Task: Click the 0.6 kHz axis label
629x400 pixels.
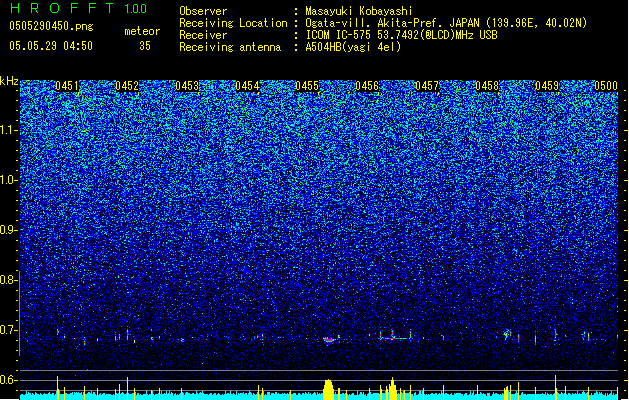Action: (8, 380)
